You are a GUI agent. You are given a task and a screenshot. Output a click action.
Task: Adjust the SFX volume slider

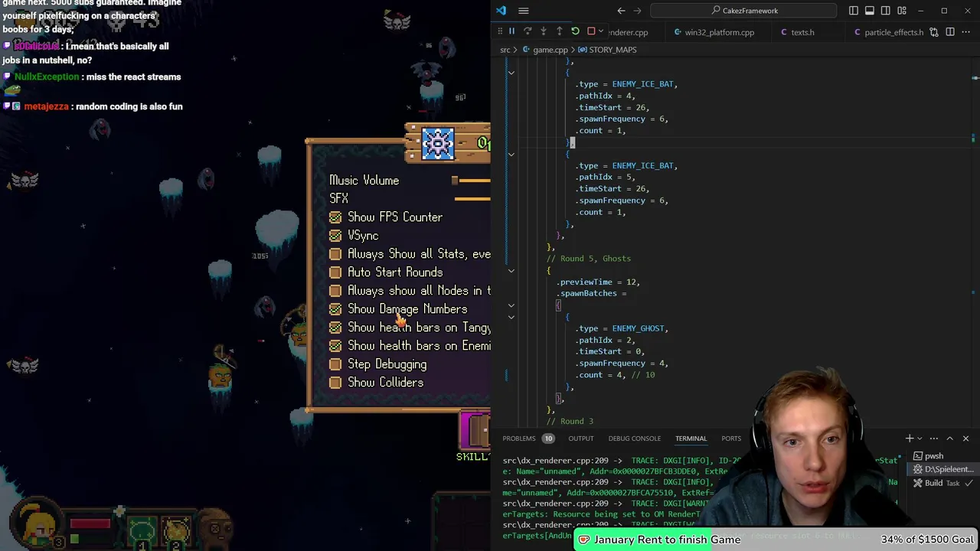[472, 199]
